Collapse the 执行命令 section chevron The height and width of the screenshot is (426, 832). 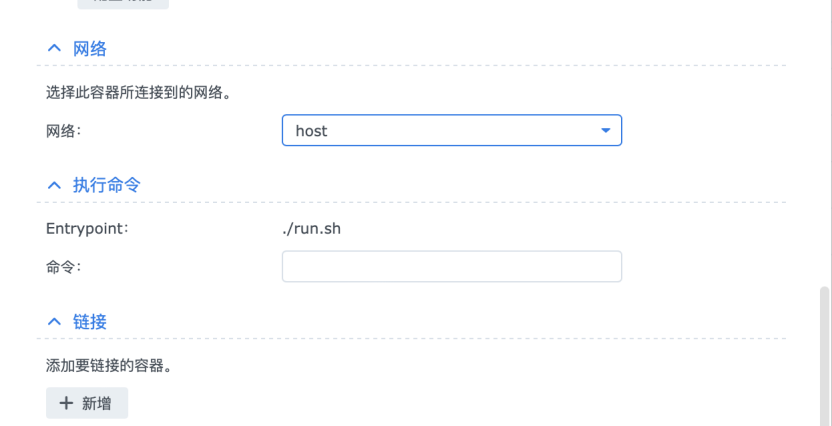click(x=54, y=185)
